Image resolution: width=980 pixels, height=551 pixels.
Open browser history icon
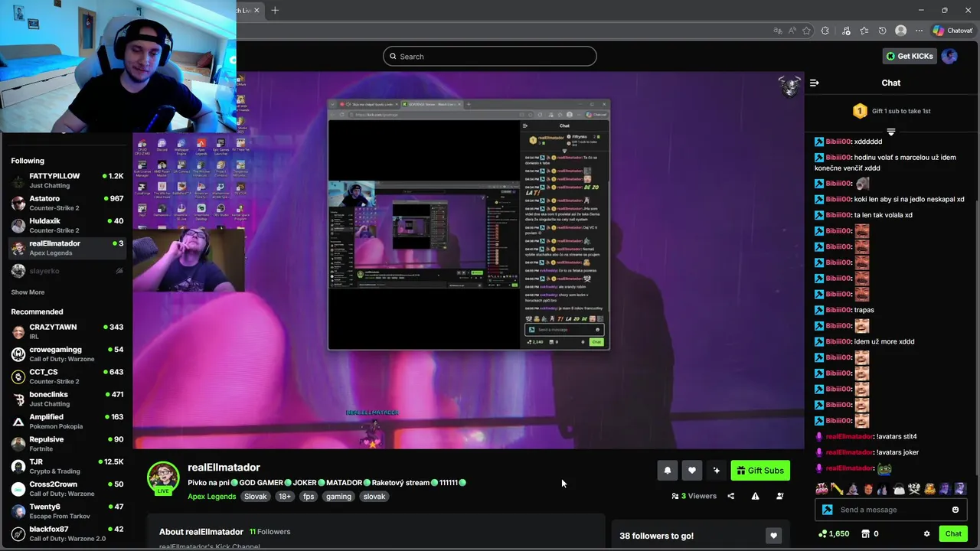coord(882,31)
